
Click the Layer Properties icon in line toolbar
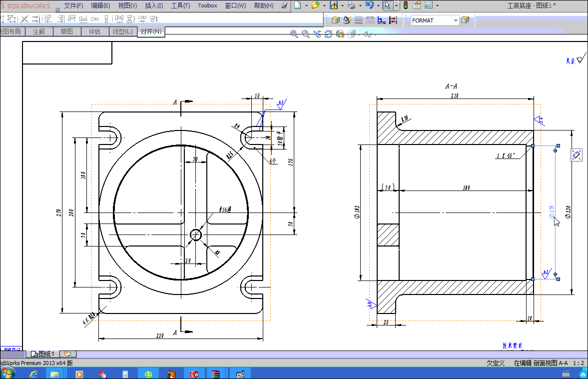coord(336,20)
